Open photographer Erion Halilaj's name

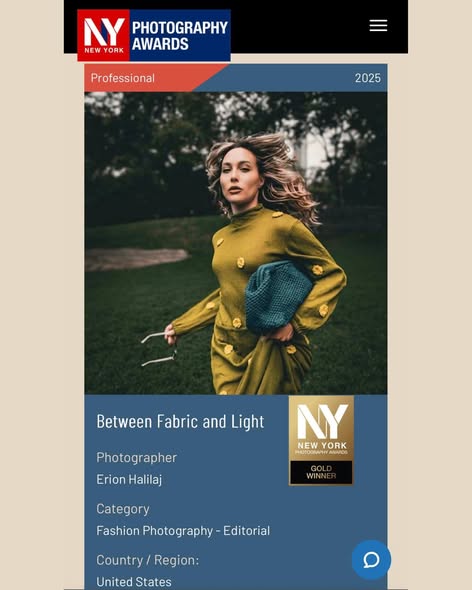pyautogui.click(x=129, y=479)
